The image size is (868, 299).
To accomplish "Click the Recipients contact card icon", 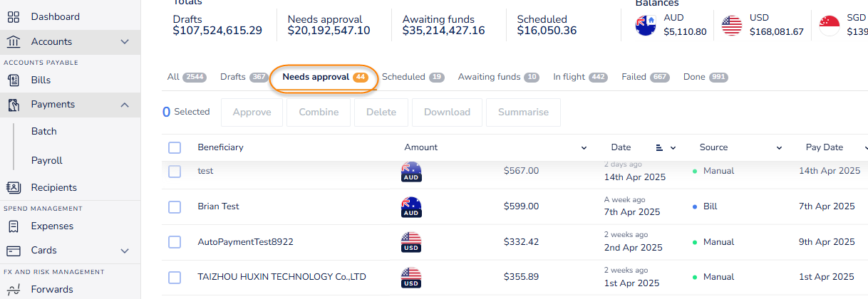I will click(14, 188).
